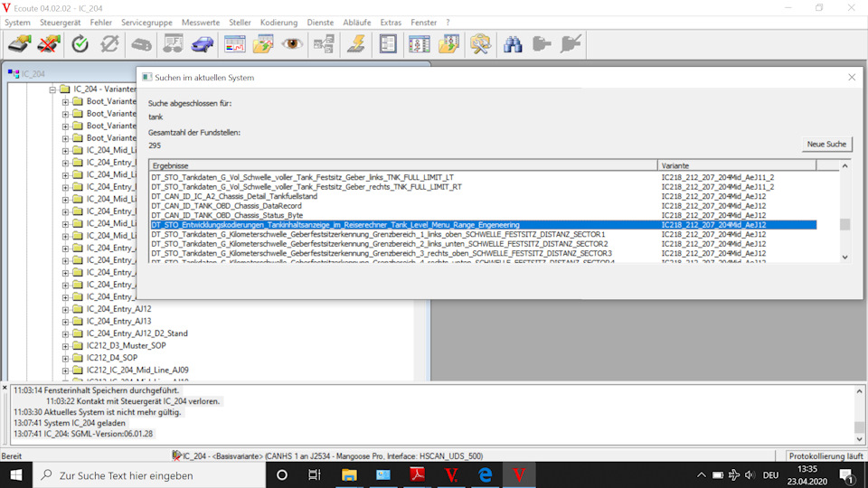Expand the IC212_D4_SOP folder
This screenshot has height=488, width=868.
click(x=65, y=358)
